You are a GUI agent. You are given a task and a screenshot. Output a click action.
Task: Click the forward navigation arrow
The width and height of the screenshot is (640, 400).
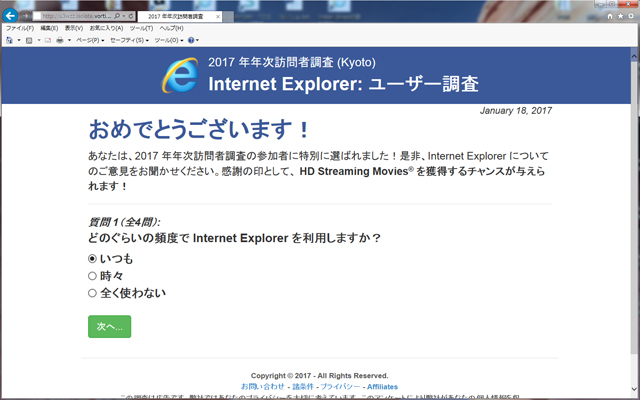(x=25, y=16)
